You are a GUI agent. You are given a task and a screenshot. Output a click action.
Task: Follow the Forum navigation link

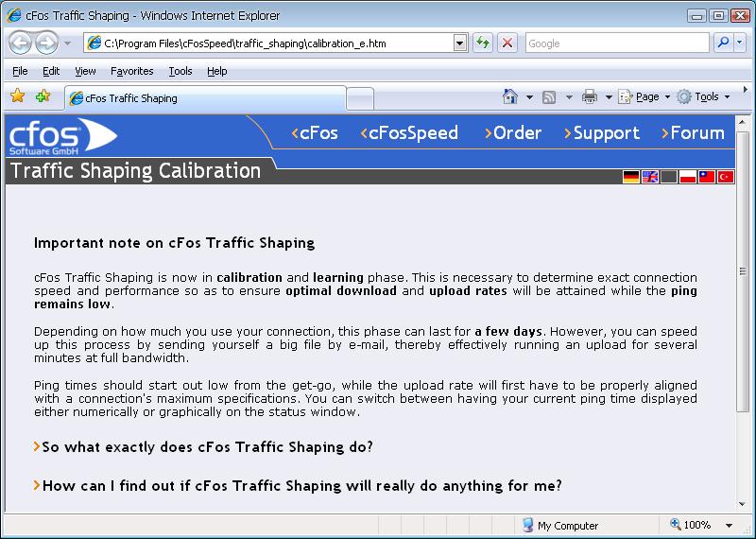pyautogui.click(x=693, y=132)
